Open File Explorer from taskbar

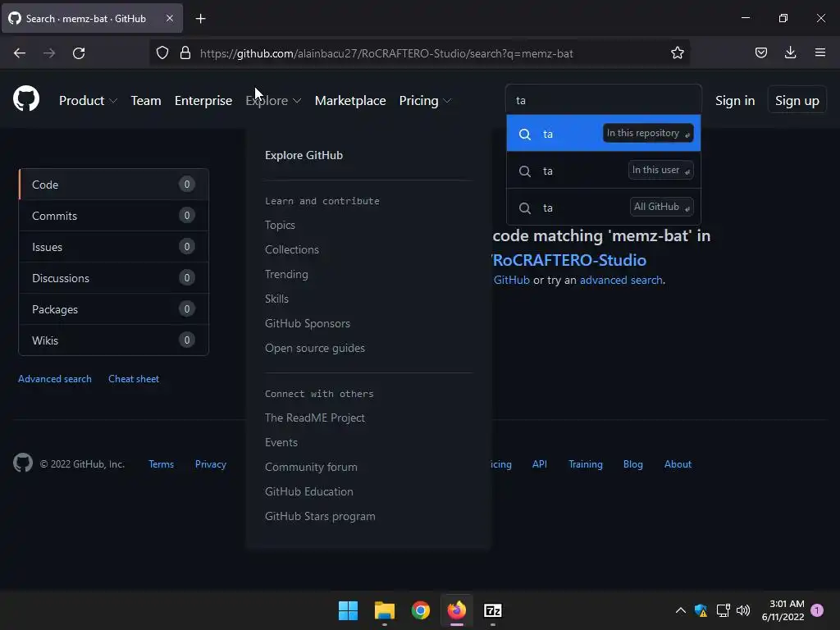[x=384, y=610]
